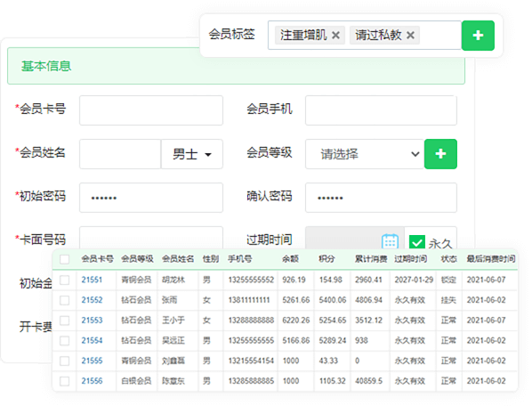Select expiry cell 2027-01-29
This screenshot has height=406, width=532.
pyautogui.click(x=414, y=280)
